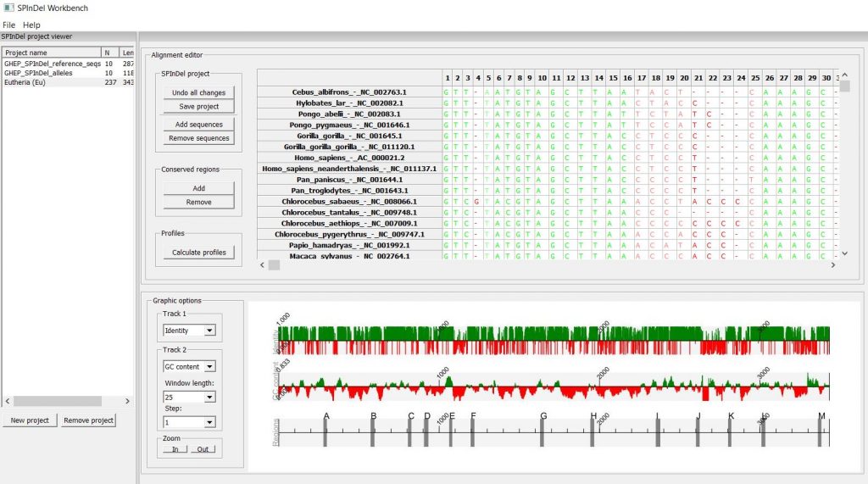
Task: Click alignment scroll left arrow
Action: tap(263, 265)
